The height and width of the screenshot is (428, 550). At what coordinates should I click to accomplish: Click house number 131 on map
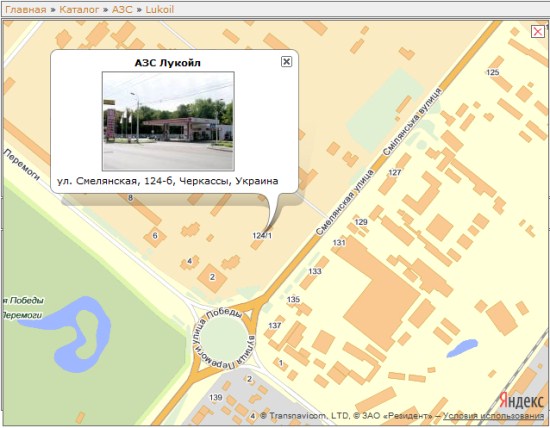click(339, 242)
